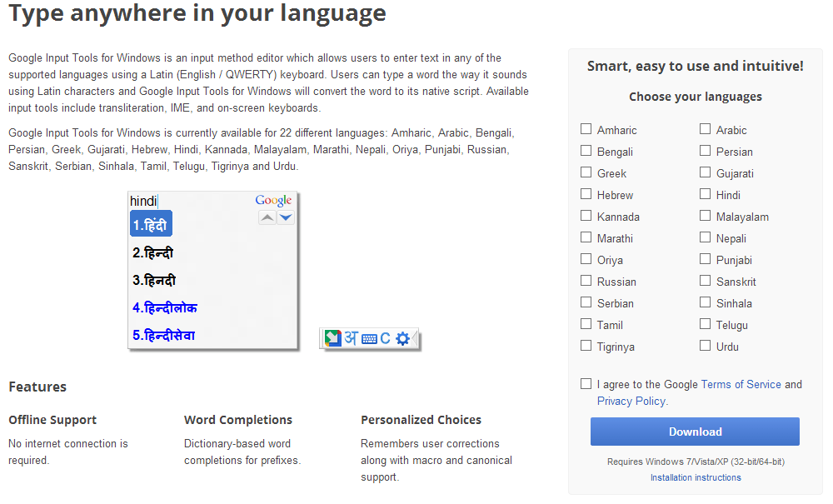The image size is (833, 504).
Task: Check the Gujarati language box
Action: (705, 172)
